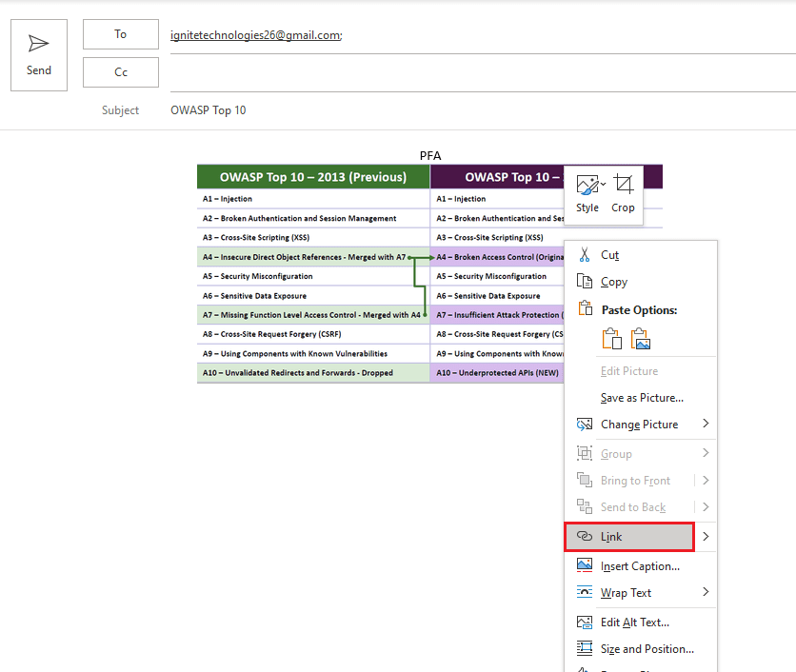Click the Copy pages icon
Image resolution: width=796 pixels, height=672 pixels.
(x=585, y=281)
